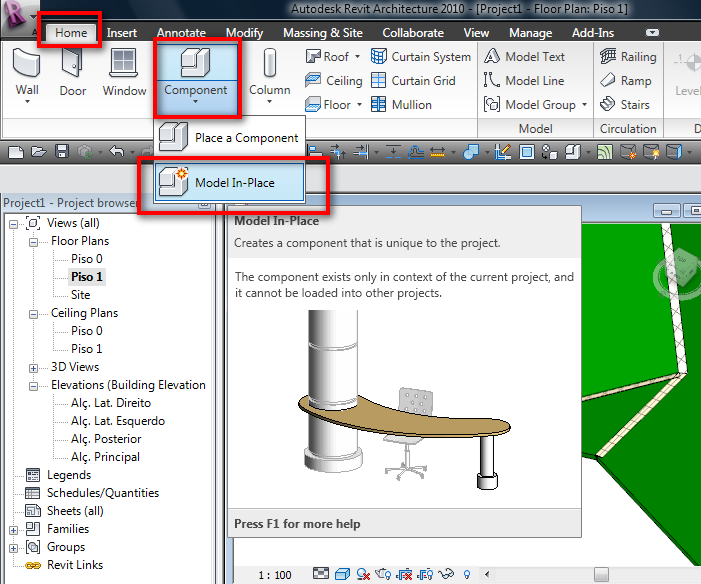Pick the Model Group tool
The height and width of the screenshot is (584, 701).
coord(530,105)
